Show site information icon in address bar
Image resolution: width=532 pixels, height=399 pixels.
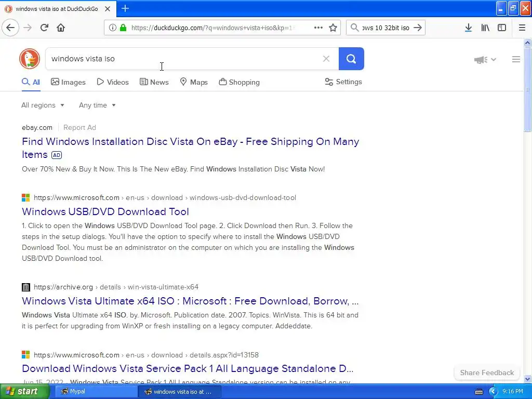tap(113, 28)
